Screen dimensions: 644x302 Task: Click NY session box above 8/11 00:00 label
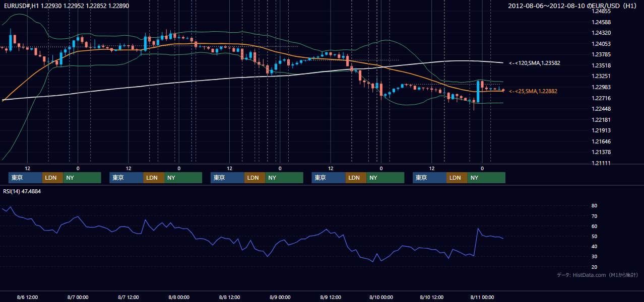486,178
